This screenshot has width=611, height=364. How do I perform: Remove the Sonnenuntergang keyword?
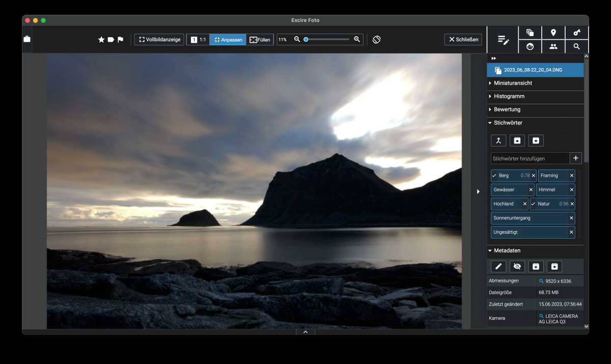click(x=572, y=218)
